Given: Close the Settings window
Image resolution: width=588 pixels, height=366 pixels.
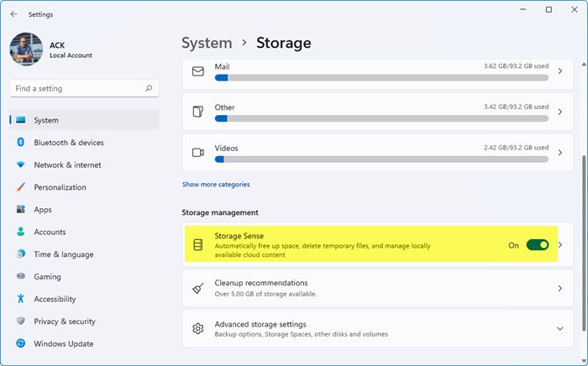Looking at the screenshot, I should tap(574, 10).
